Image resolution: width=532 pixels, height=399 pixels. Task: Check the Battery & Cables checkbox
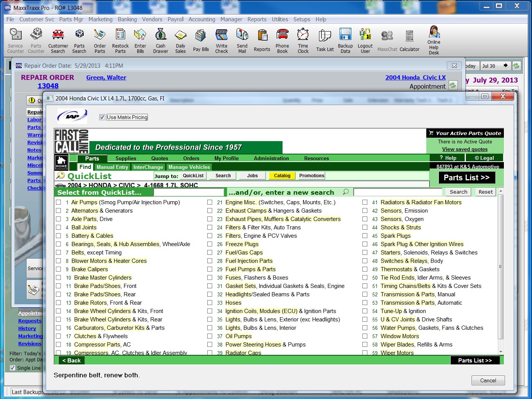59,236
